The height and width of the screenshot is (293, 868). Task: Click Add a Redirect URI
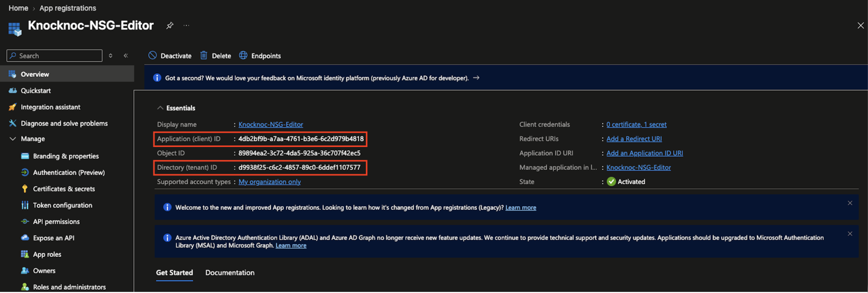tap(634, 139)
